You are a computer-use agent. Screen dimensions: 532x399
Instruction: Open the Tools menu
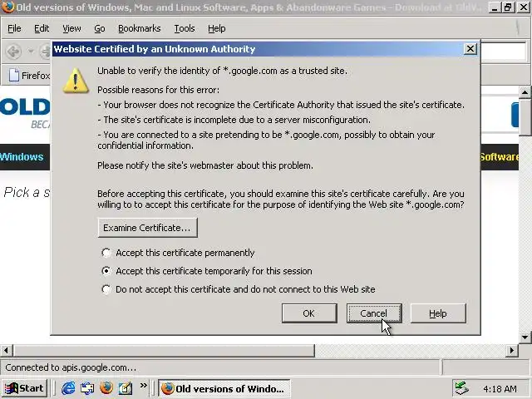click(185, 28)
